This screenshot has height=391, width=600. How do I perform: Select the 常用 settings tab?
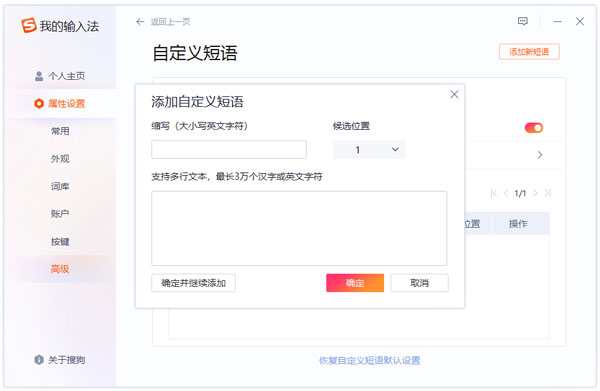[x=60, y=131]
